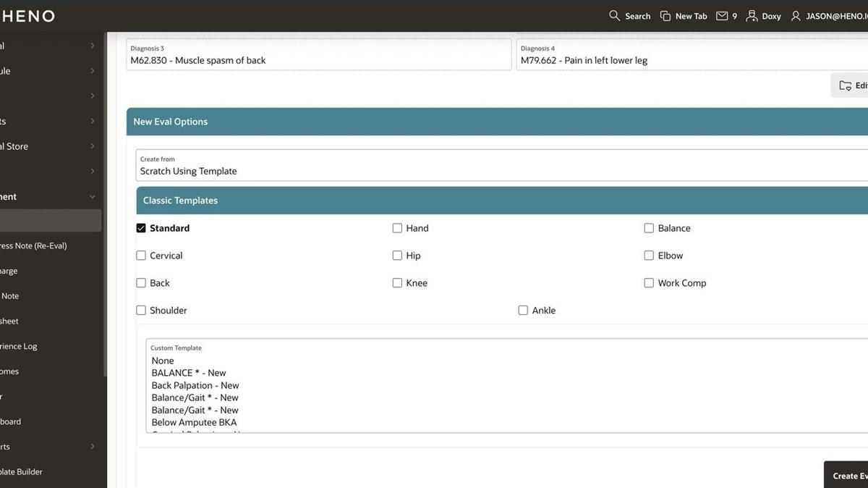Click the Search magnifier icon
868x488 pixels.
pos(613,15)
